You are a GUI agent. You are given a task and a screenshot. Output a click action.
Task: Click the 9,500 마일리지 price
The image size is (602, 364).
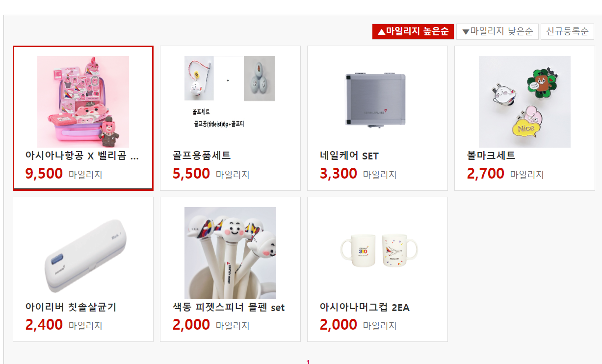(x=64, y=174)
